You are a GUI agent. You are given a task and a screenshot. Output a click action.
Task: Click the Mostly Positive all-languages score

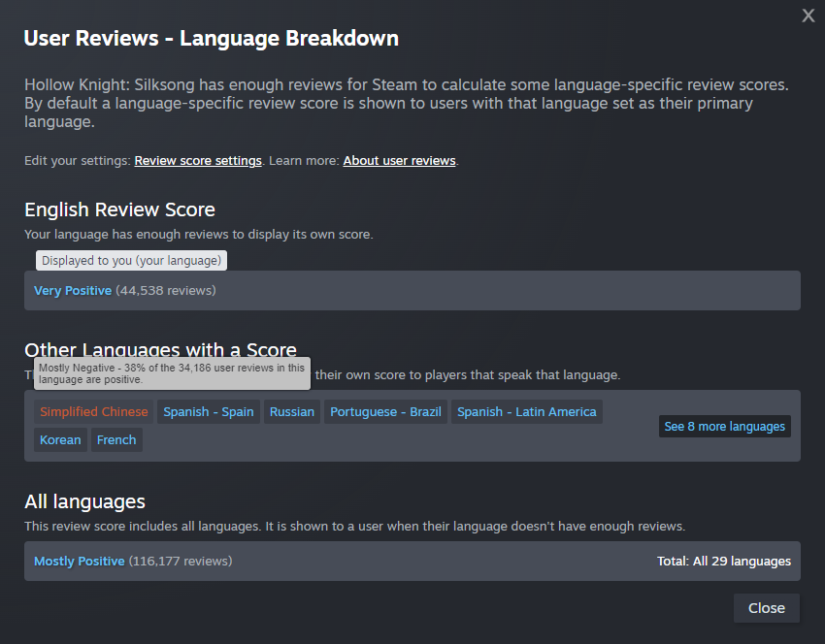pos(80,562)
